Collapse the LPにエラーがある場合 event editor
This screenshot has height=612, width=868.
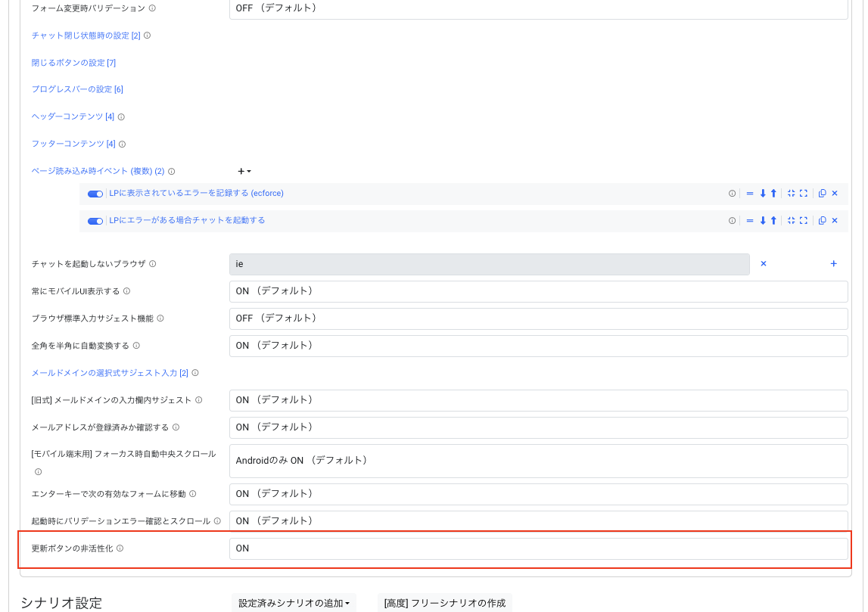point(793,220)
